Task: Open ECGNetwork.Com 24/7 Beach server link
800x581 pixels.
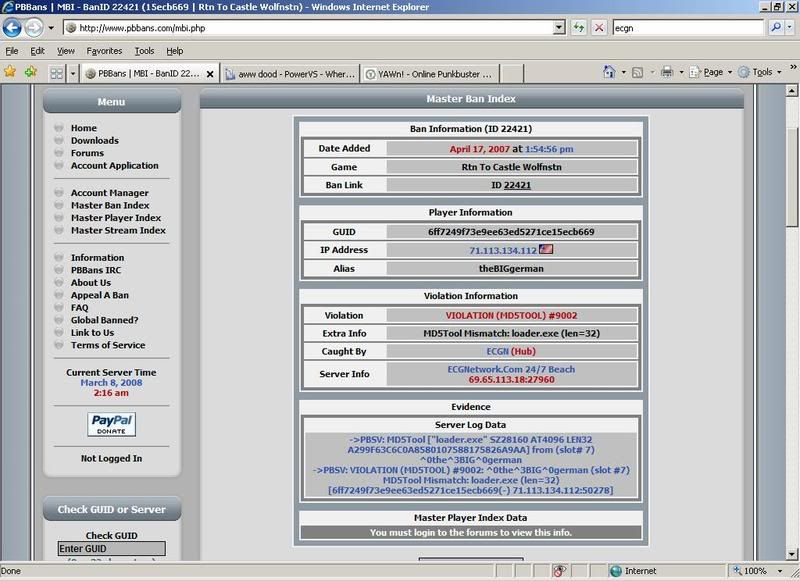Action: [511, 369]
